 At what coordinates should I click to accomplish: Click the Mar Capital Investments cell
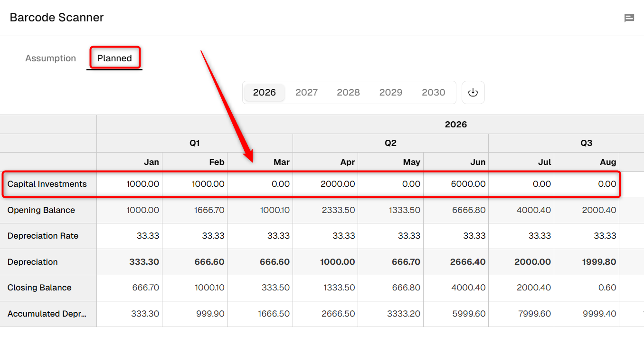click(260, 184)
